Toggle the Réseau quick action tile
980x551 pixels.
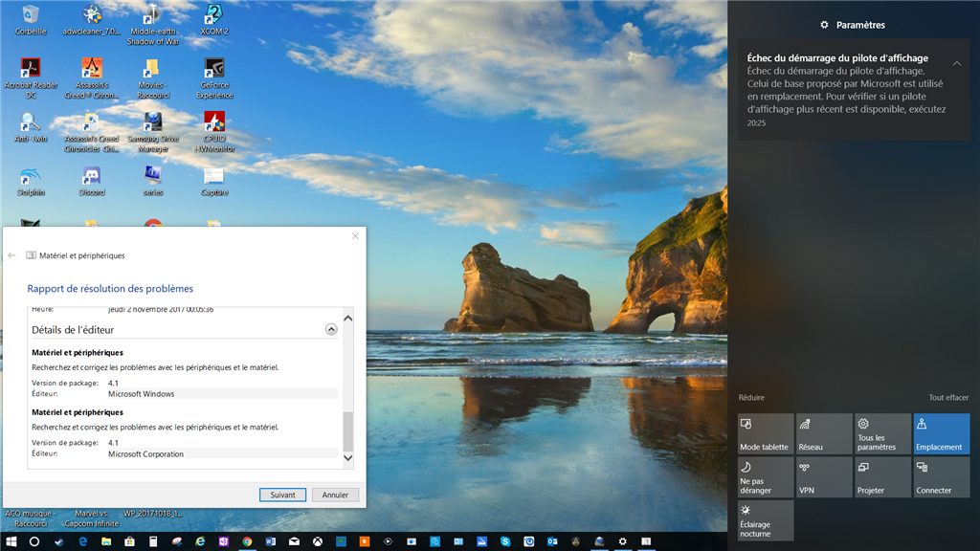click(x=824, y=433)
